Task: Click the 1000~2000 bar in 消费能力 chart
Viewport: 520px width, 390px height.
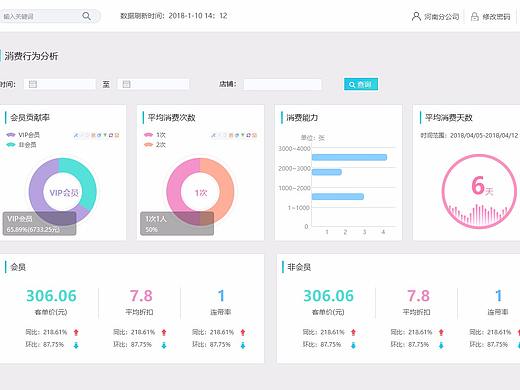Action: (x=338, y=197)
